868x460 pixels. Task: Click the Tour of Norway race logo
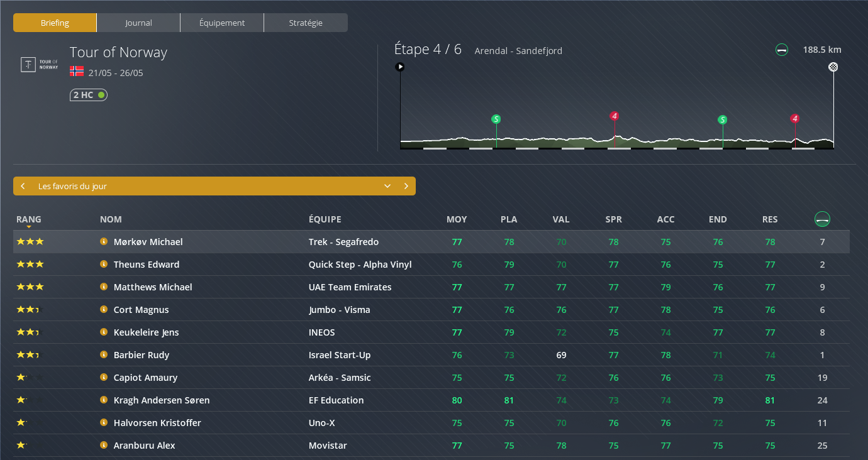click(40, 64)
